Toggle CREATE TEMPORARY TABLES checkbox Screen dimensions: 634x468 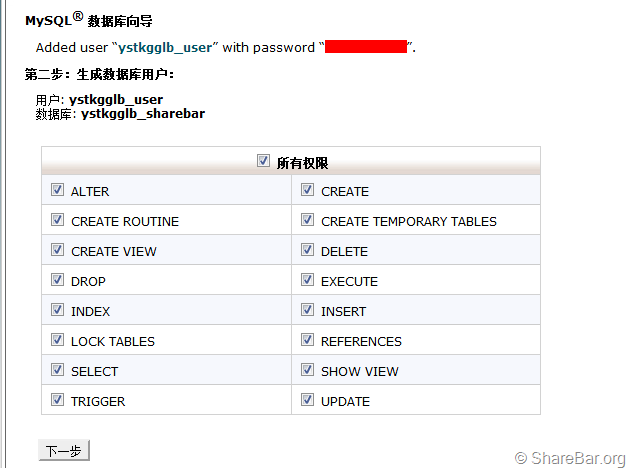tap(307, 220)
